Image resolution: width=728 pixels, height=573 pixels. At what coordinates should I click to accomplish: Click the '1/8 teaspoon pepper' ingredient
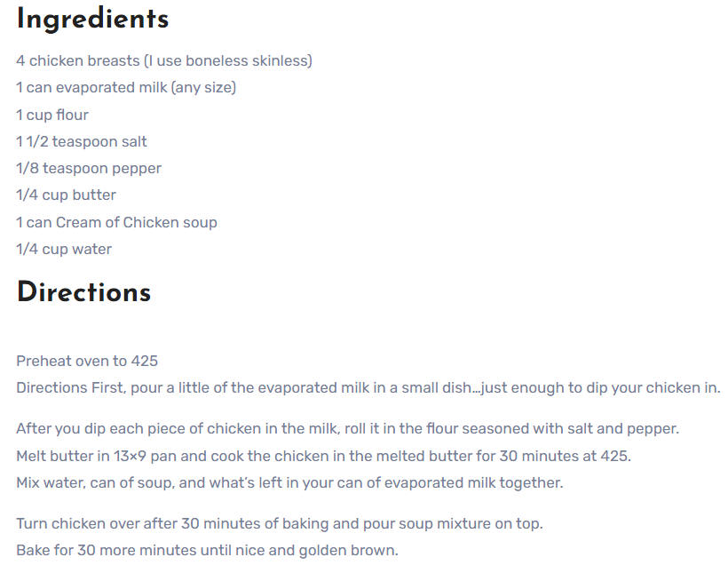click(89, 168)
